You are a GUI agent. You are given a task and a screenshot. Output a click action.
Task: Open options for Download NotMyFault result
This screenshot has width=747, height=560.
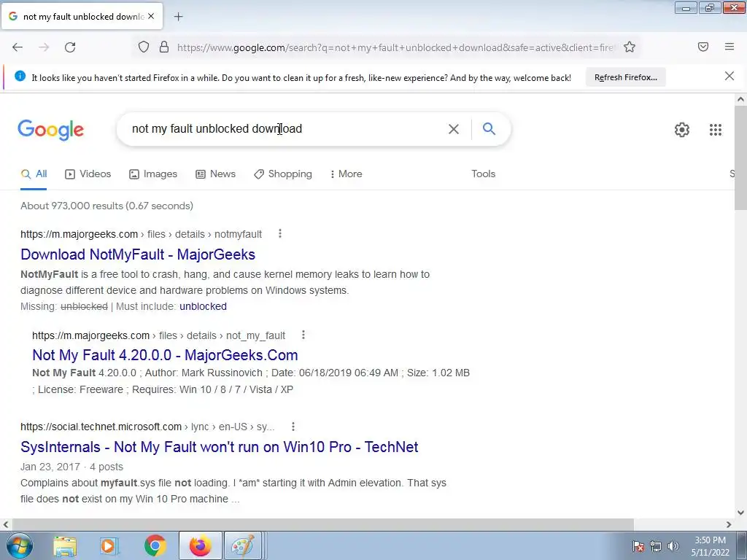pos(280,233)
